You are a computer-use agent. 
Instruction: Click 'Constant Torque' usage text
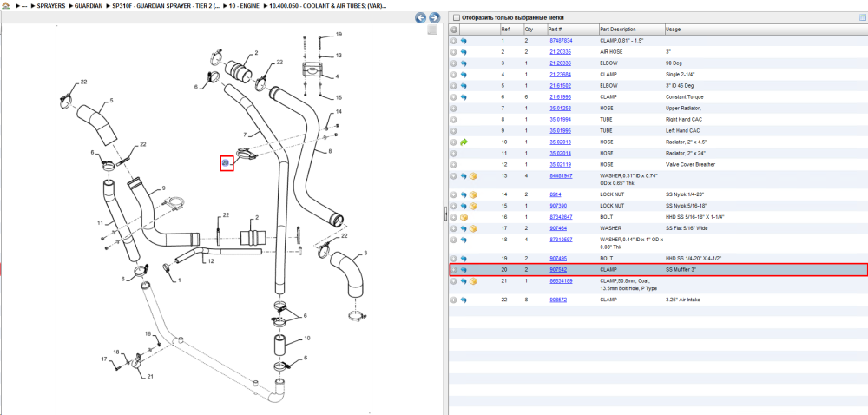[x=685, y=97]
